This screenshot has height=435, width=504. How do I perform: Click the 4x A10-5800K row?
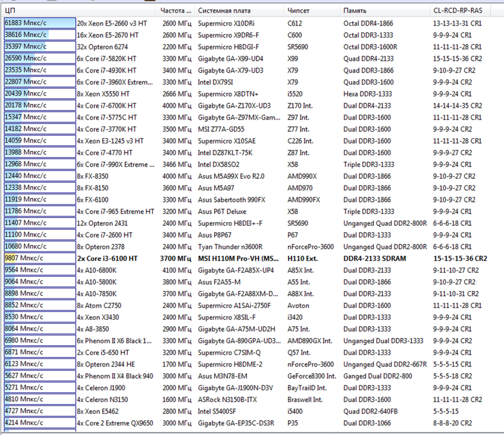96,282
